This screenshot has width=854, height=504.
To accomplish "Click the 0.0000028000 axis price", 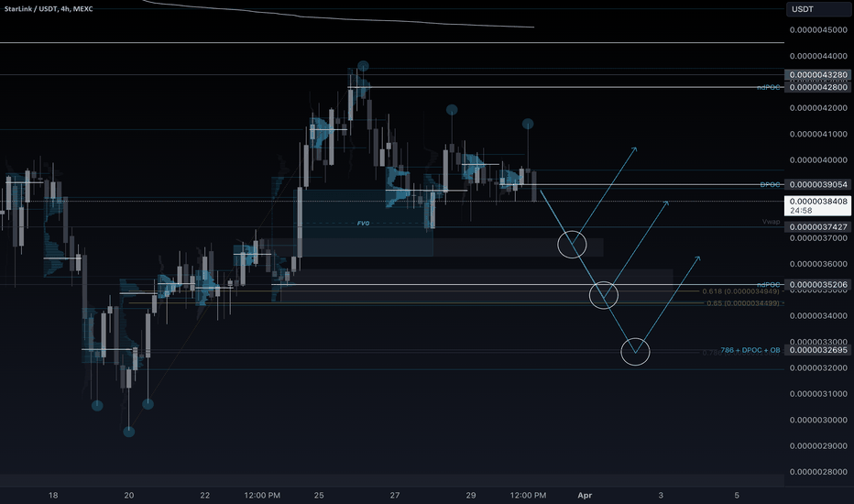I will tap(818, 472).
